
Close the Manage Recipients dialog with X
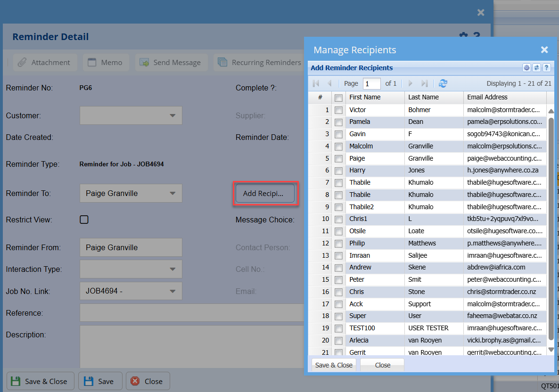pyautogui.click(x=544, y=50)
